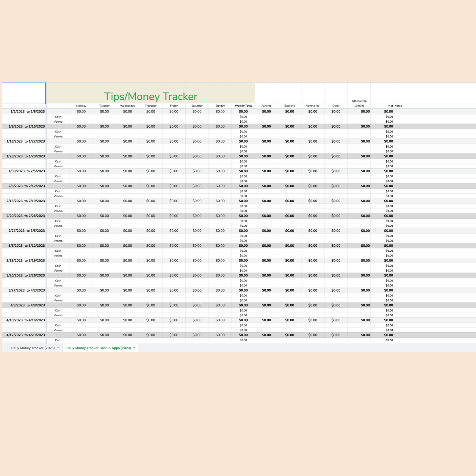Select Net total for week 4/10/2023

(x=388, y=320)
